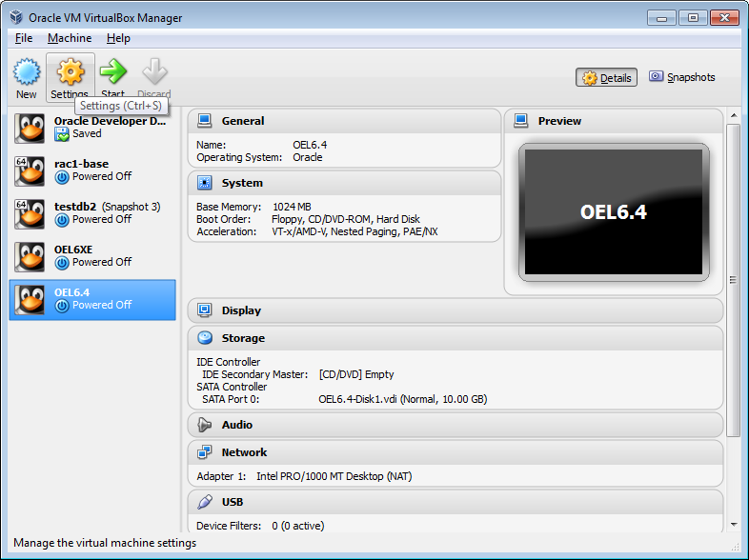
Task: Click Intel PRO/1000 MT Desktop (NAT) adapter text
Action: tap(334, 476)
